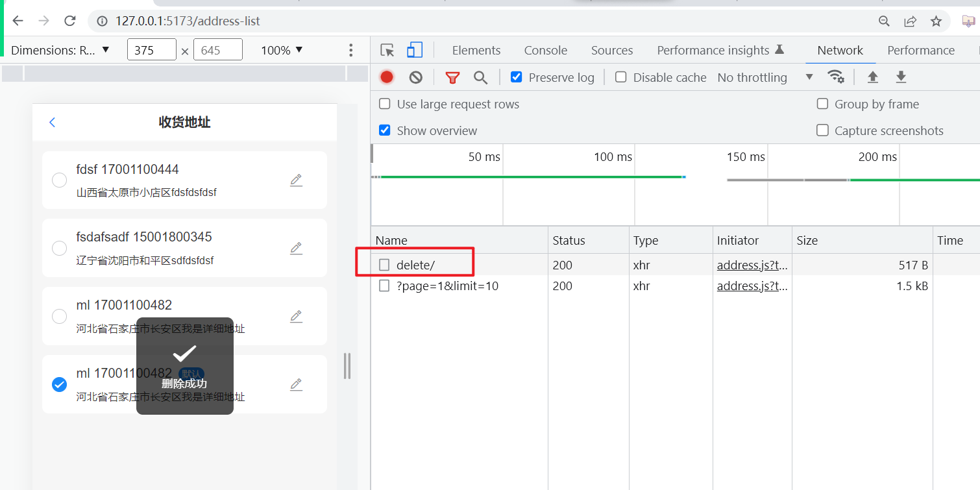Bookmark the page with the star icon
Viewport: 980px width, 490px height.
tap(936, 21)
